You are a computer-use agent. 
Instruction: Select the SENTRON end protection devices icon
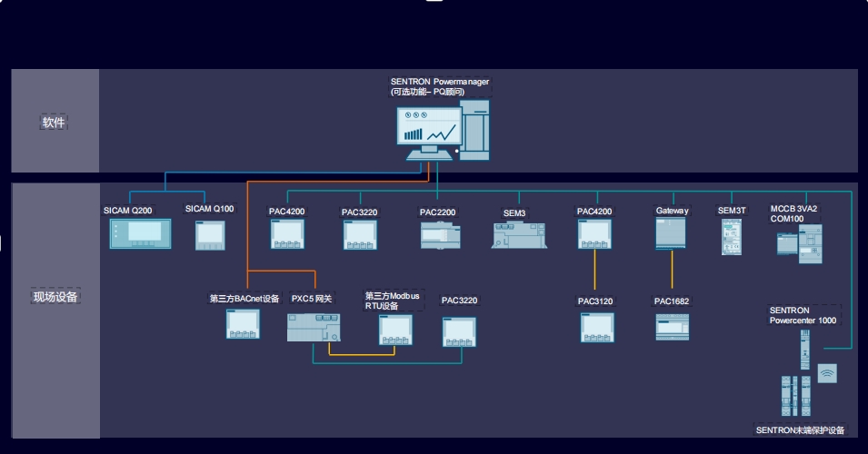(x=796, y=397)
